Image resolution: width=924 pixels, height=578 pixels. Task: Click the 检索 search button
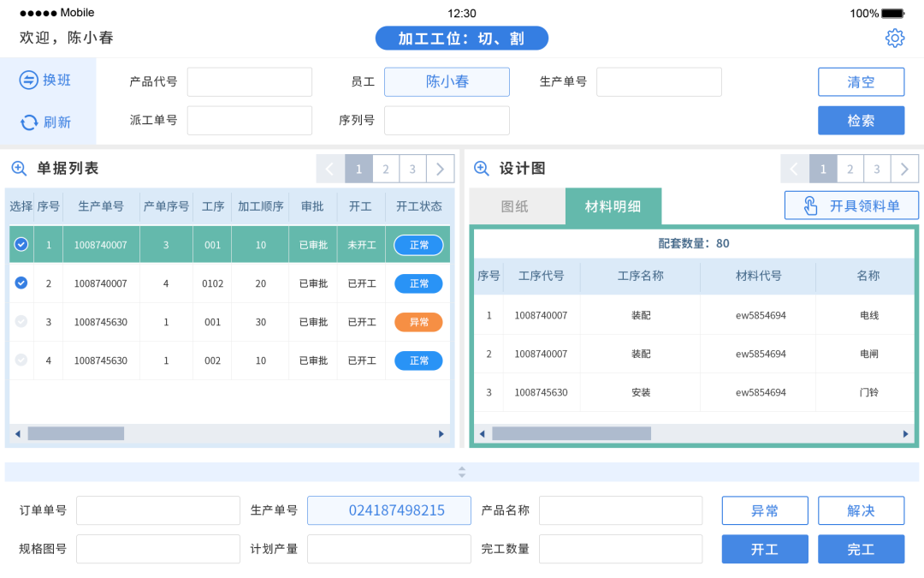tap(861, 120)
